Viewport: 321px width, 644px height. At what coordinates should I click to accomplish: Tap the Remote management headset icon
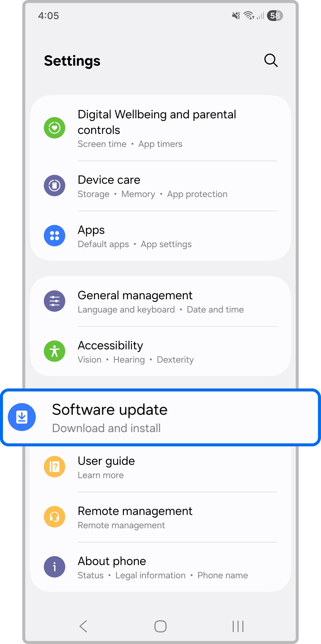(x=54, y=517)
